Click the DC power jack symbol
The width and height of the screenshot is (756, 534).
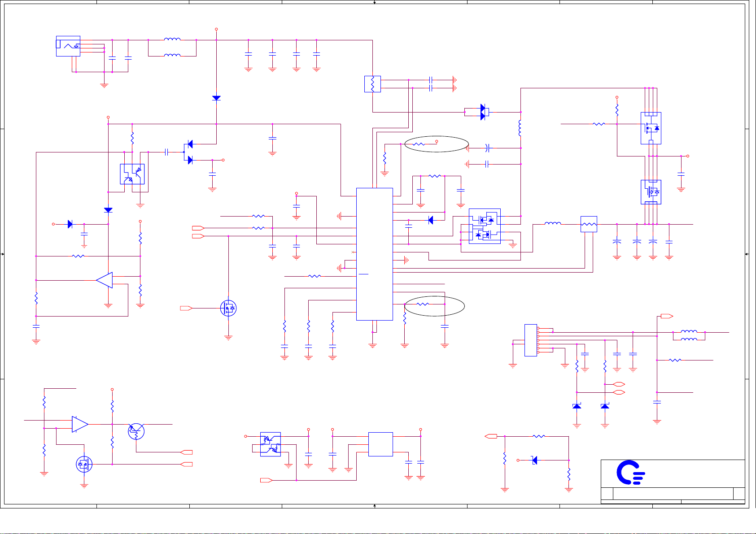(68, 46)
